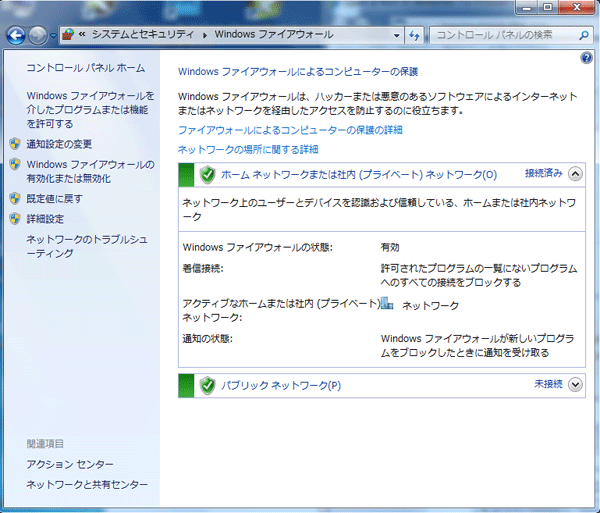600x513 pixels.
Task: Click ホーム ネットワークまたは社内 (プライベート) ネットワーク header
Action: click(359, 175)
